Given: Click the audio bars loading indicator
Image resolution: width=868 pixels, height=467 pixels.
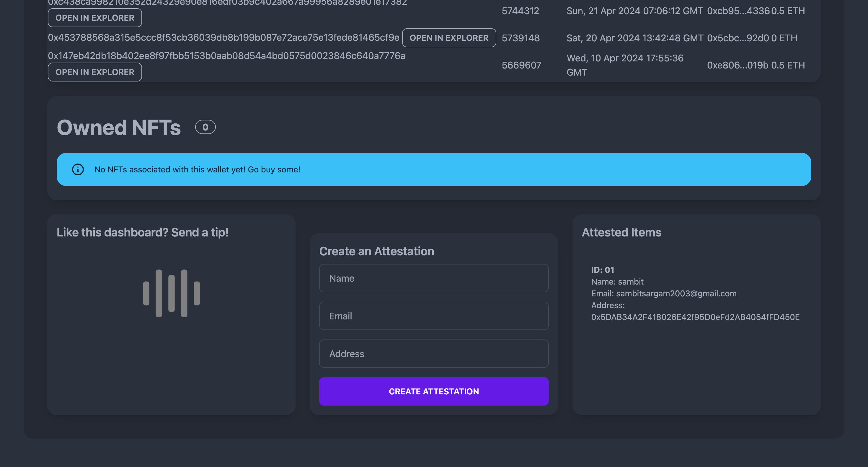Looking at the screenshot, I should [172, 293].
